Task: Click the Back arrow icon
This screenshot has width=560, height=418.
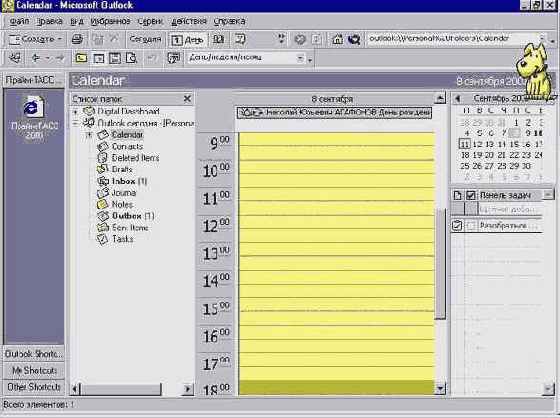Action: (x=35, y=58)
